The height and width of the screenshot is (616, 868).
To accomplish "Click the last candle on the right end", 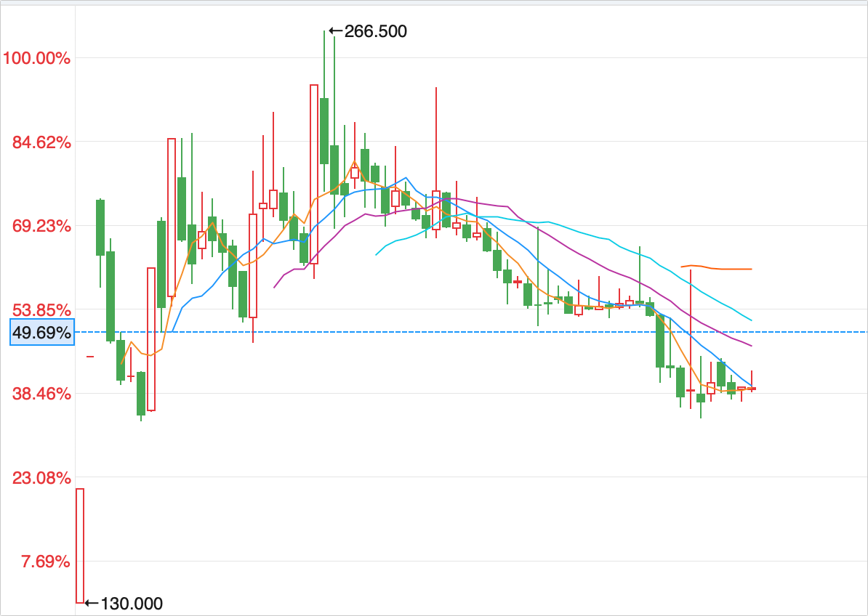I will (752, 389).
